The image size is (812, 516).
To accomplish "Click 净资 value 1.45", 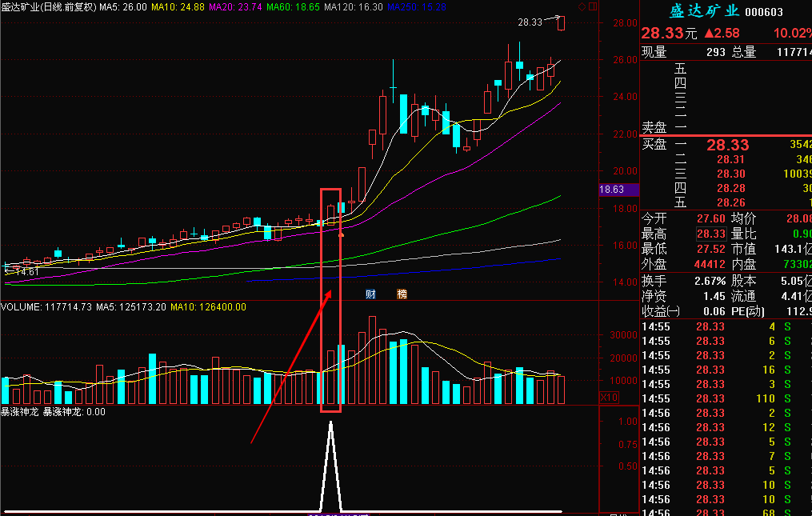I will click(714, 296).
